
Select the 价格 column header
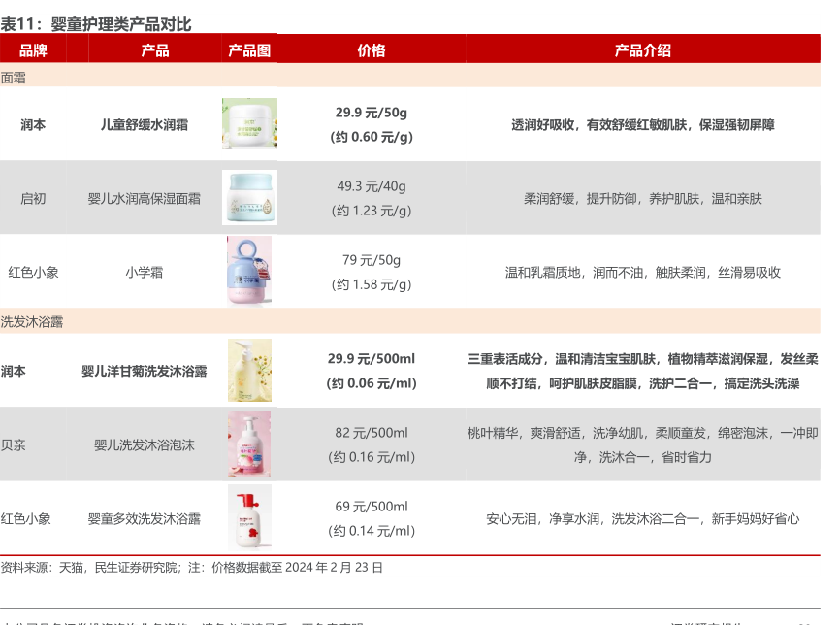(372, 50)
